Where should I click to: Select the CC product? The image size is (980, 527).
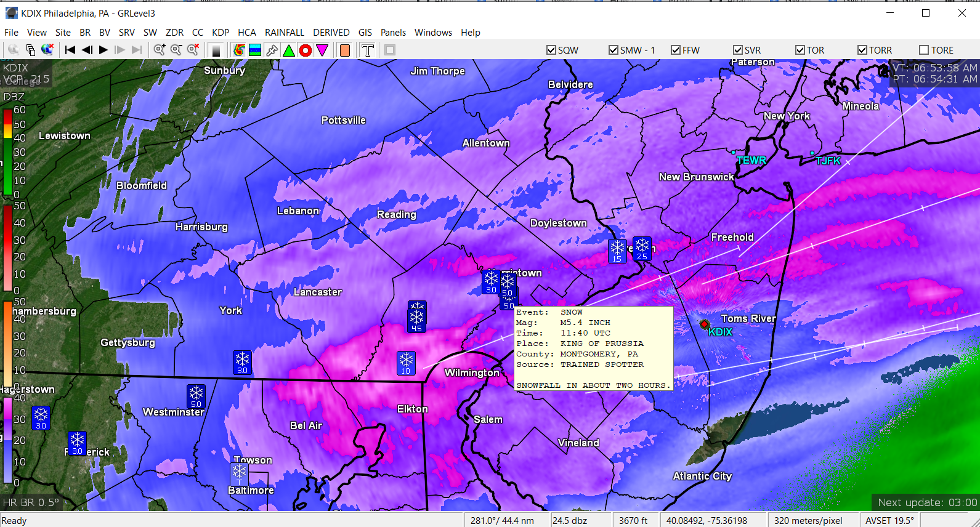(x=198, y=33)
